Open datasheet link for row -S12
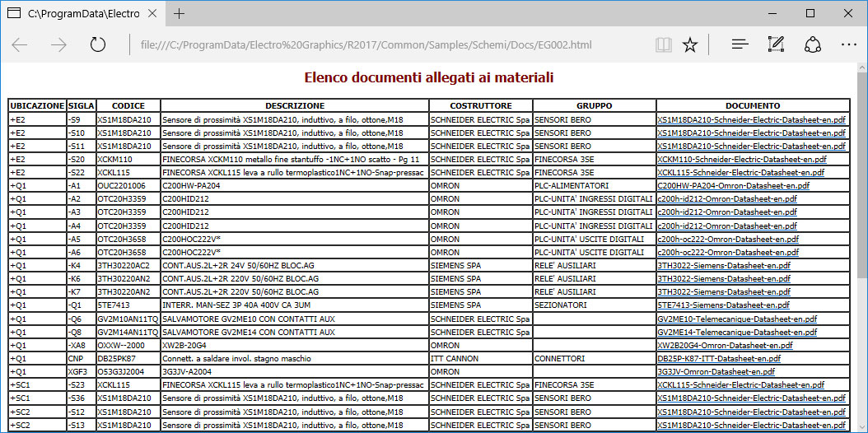This screenshot has height=433, width=868. (751, 412)
